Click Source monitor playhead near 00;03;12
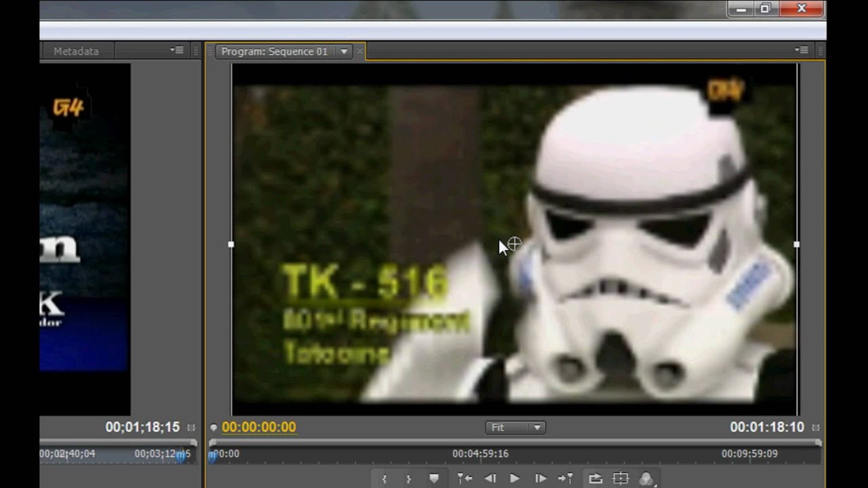 182,457
